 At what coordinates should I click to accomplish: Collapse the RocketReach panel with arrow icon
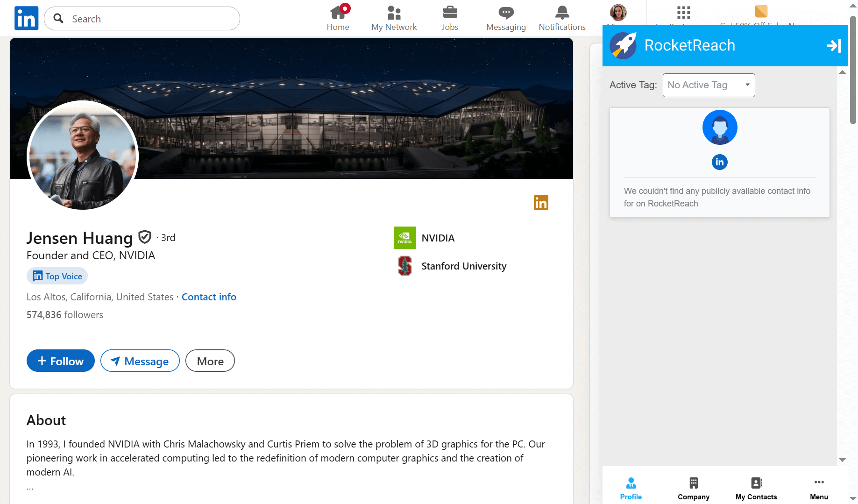pyautogui.click(x=833, y=45)
